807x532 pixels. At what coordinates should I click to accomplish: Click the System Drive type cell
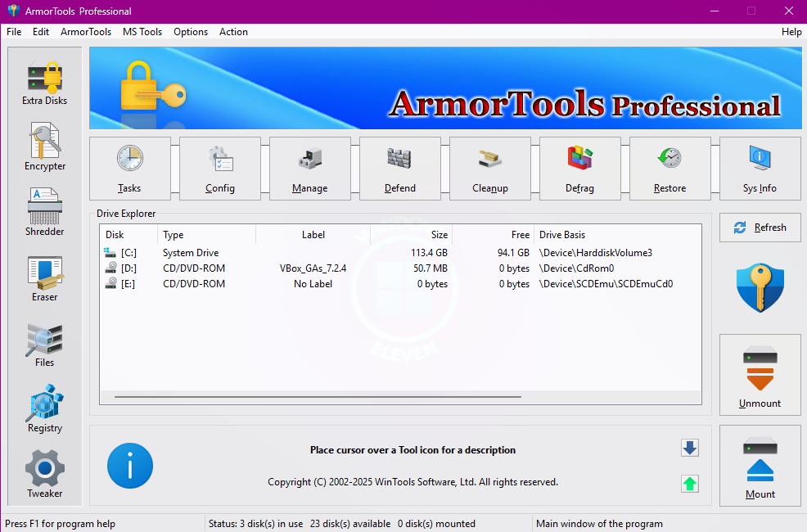191,253
